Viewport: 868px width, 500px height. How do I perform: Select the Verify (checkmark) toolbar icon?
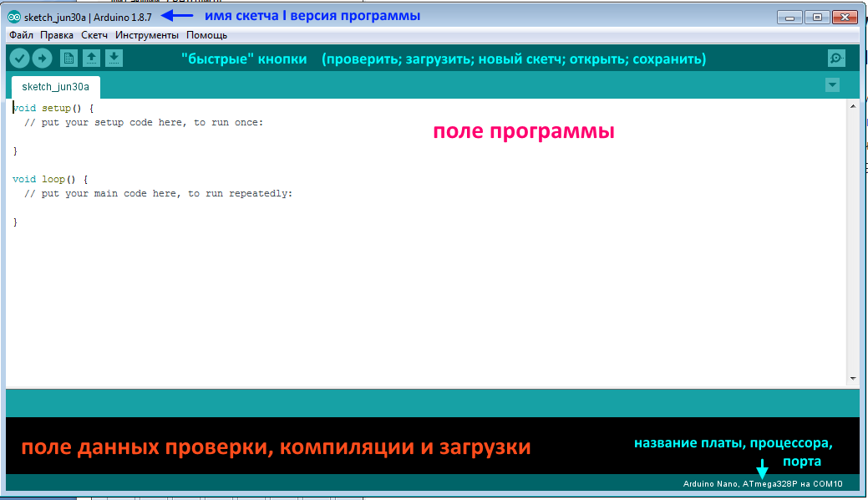point(19,58)
